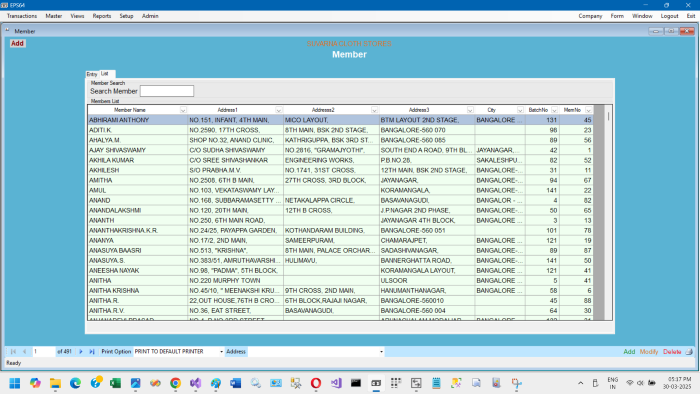Open Windows Start menu
Image resolution: width=700 pixels, height=394 pixels.
[x=15, y=383]
